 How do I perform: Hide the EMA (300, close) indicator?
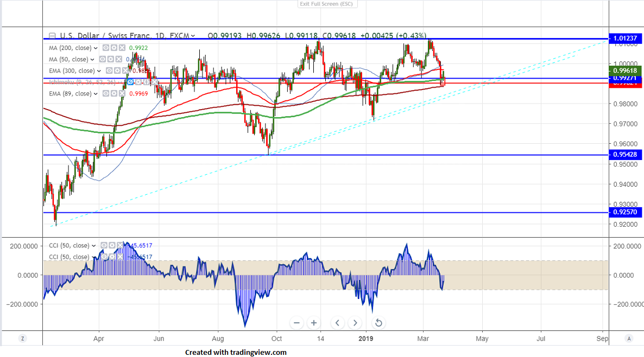[109, 71]
